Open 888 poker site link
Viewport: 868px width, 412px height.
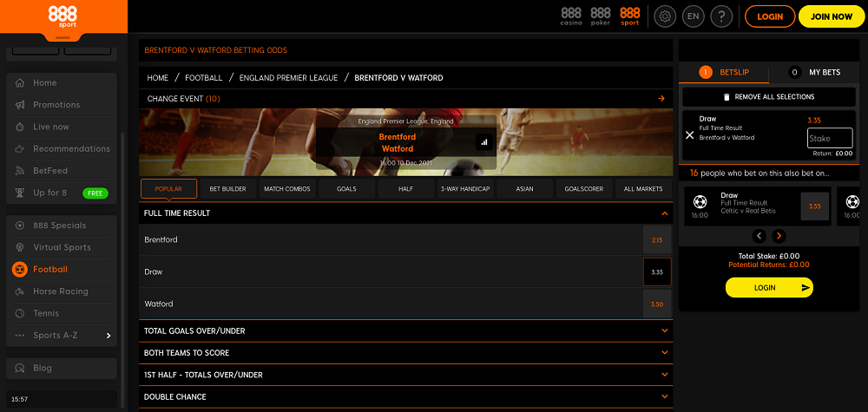point(601,16)
